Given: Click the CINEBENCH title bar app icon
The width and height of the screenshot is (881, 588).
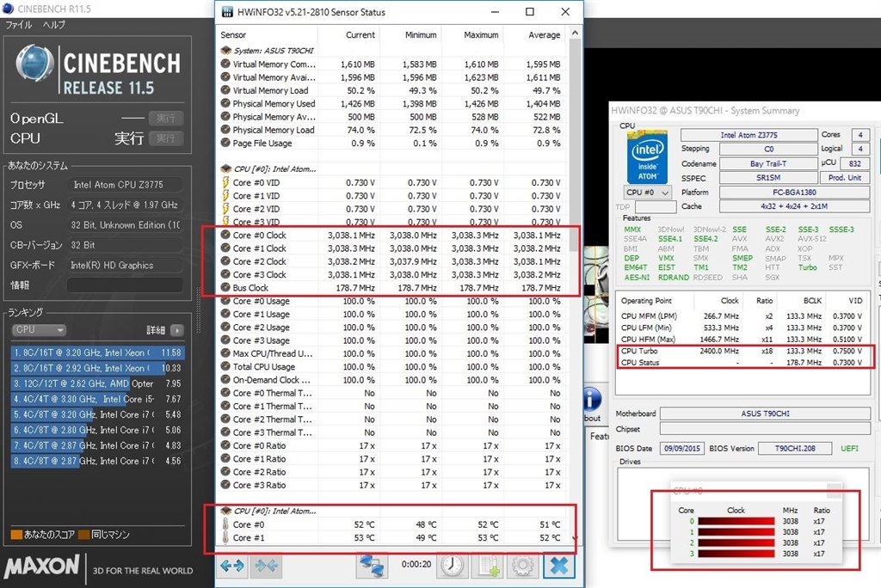Looking at the screenshot, I should (x=8, y=9).
